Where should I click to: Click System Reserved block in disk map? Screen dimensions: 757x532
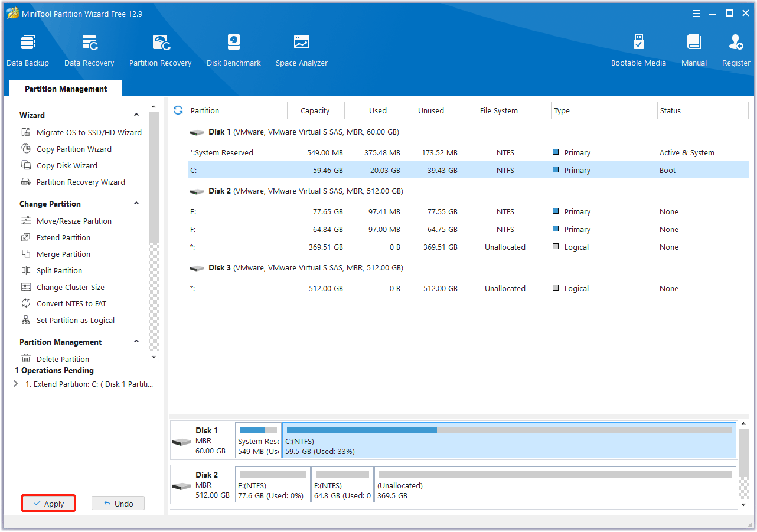click(x=258, y=440)
